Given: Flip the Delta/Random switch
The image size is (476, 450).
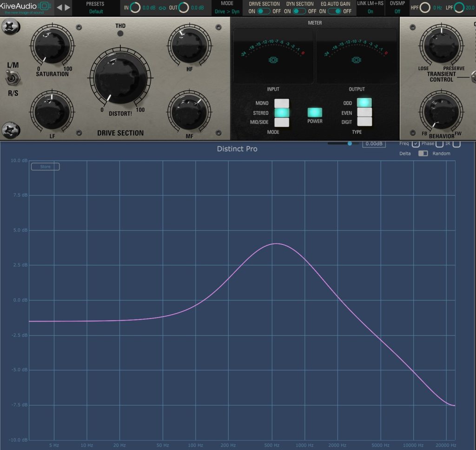Looking at the screenshot, I should [x=423, y=153].
